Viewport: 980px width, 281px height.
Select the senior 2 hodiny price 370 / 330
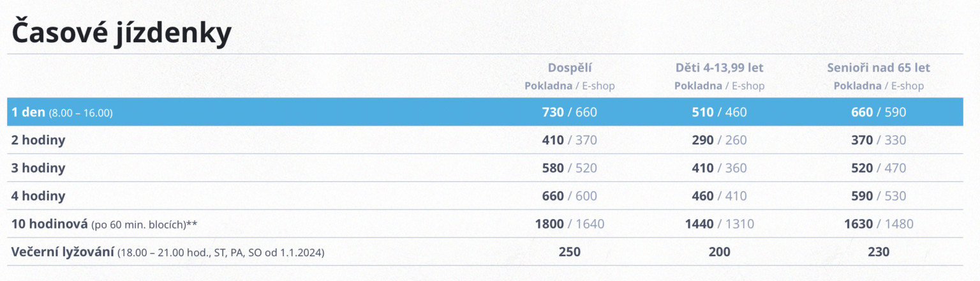click(x=879, y=140)
